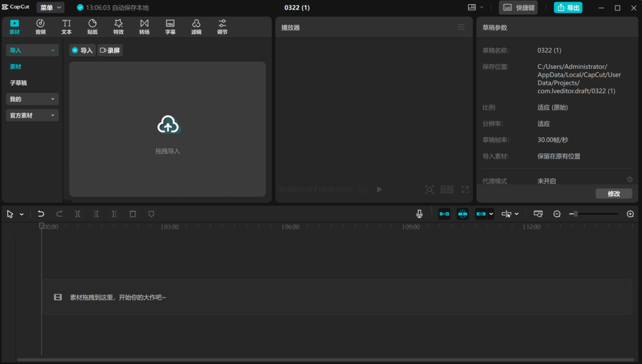Click the 修改 modify button

point(613,194)
